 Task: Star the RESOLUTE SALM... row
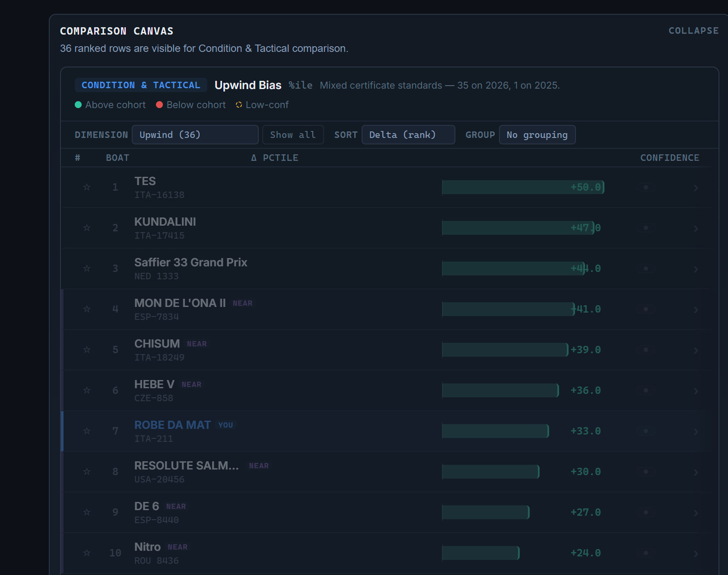click(87, 472)
